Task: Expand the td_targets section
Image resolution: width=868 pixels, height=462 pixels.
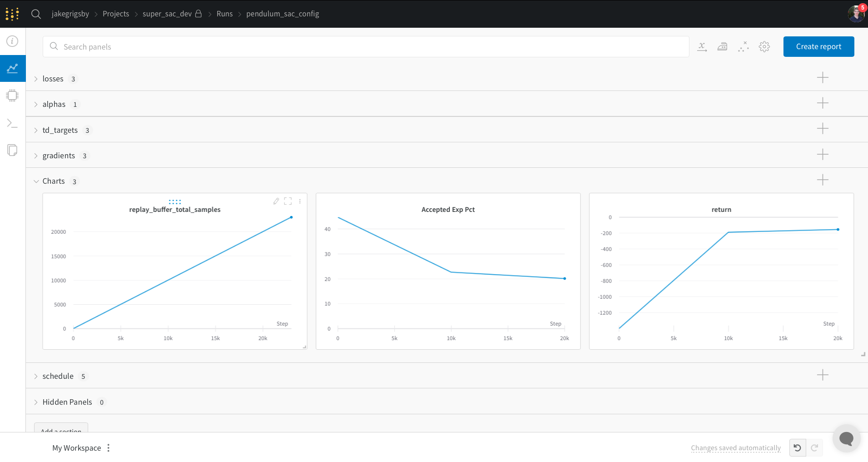Action: (x=36, y=131)
